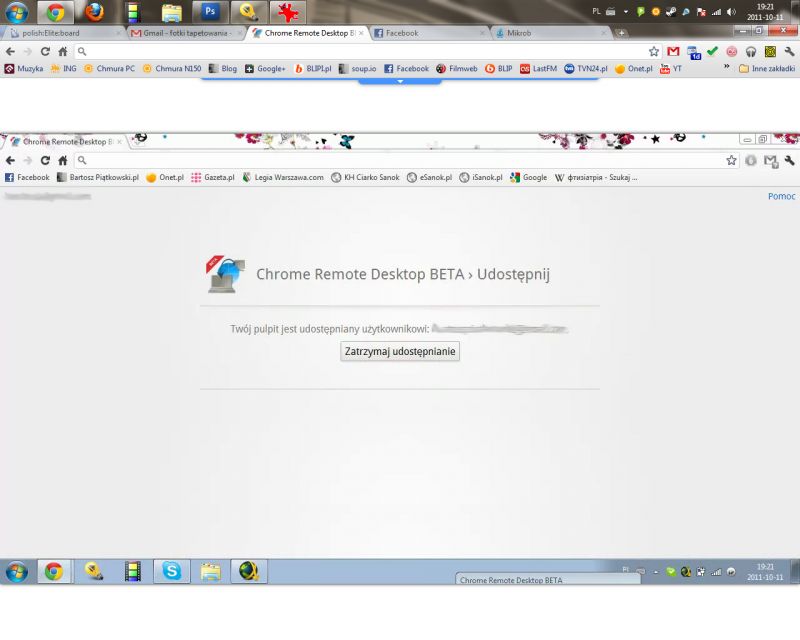This screenshot has height=640, width=800.
Task: Open Chmura N150 bookmark
Action: click(x=172, y=68)
